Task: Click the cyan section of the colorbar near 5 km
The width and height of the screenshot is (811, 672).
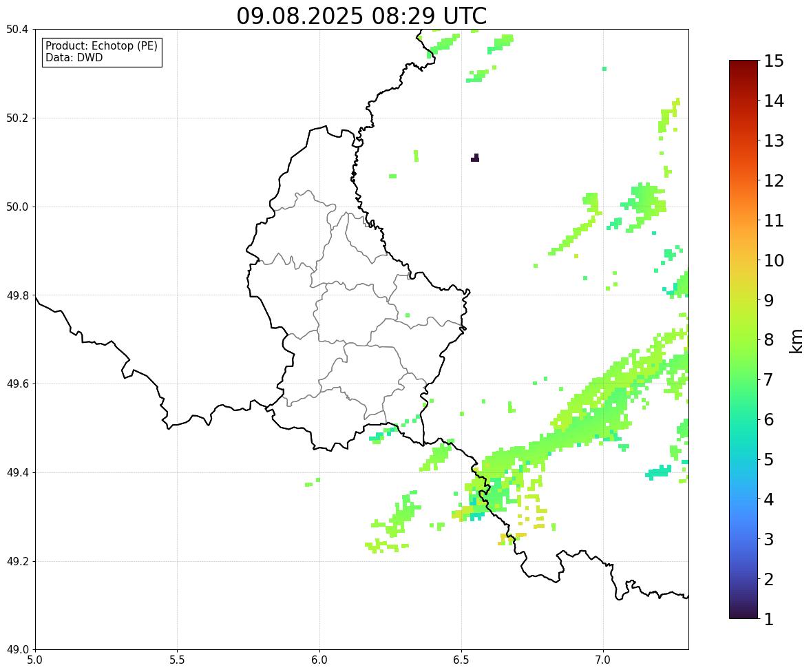Action: (744, 459)
